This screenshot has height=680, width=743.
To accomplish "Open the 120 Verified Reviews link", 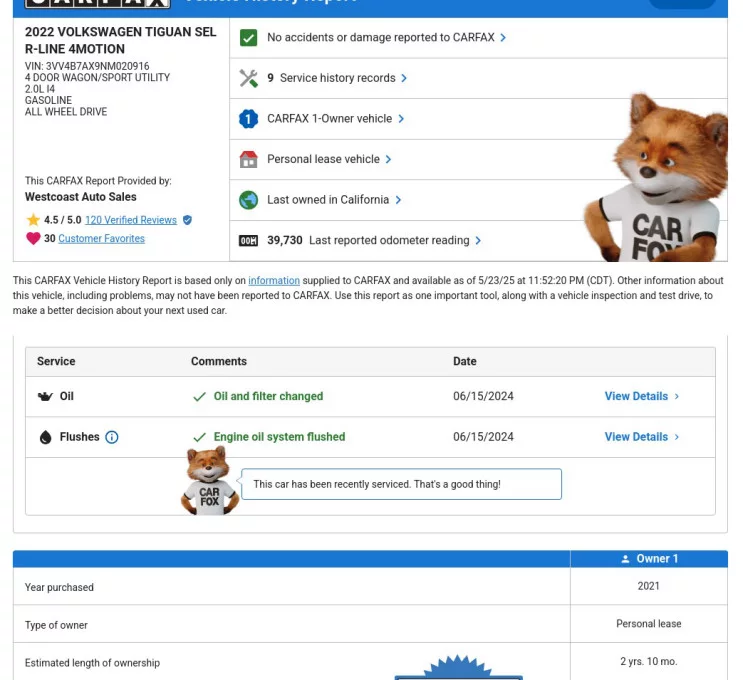I will [130, 220].
